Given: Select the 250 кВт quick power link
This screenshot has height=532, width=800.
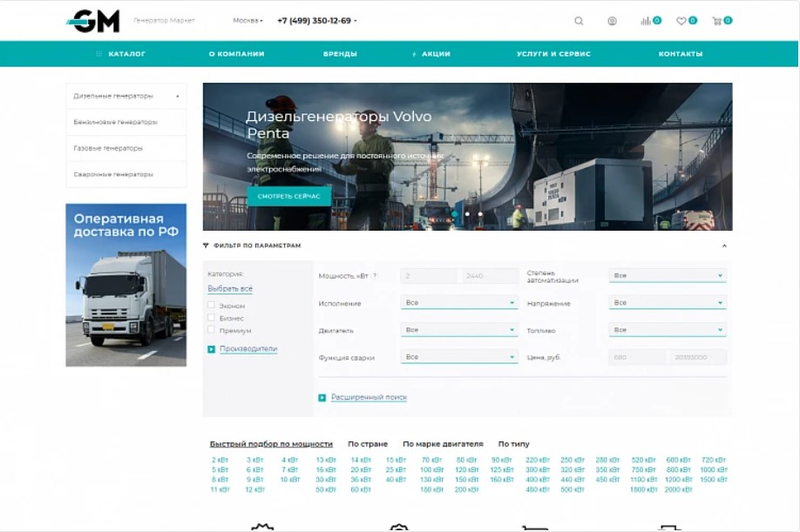Looking at the screenshot, I should 573,460.
